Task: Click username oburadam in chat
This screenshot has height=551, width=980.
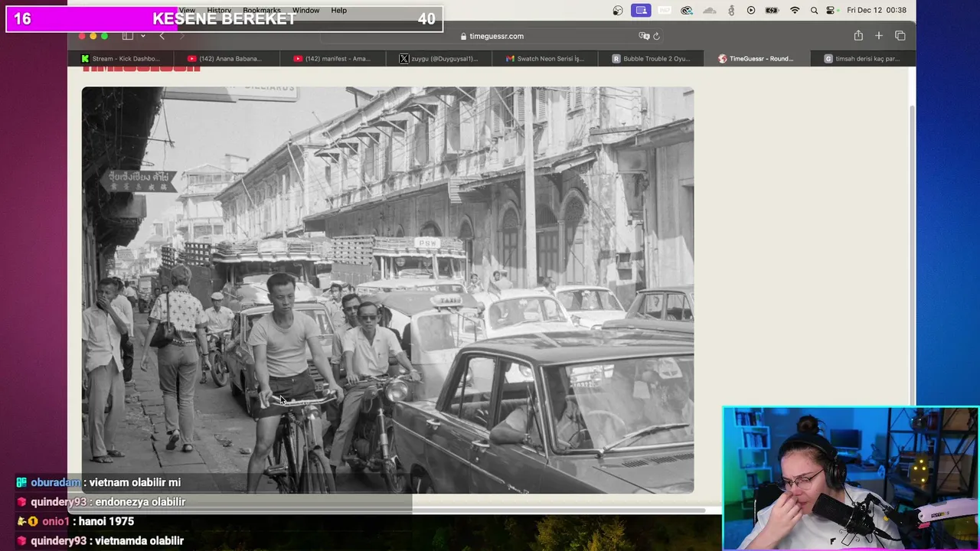Action: click(x=56, y=482)
